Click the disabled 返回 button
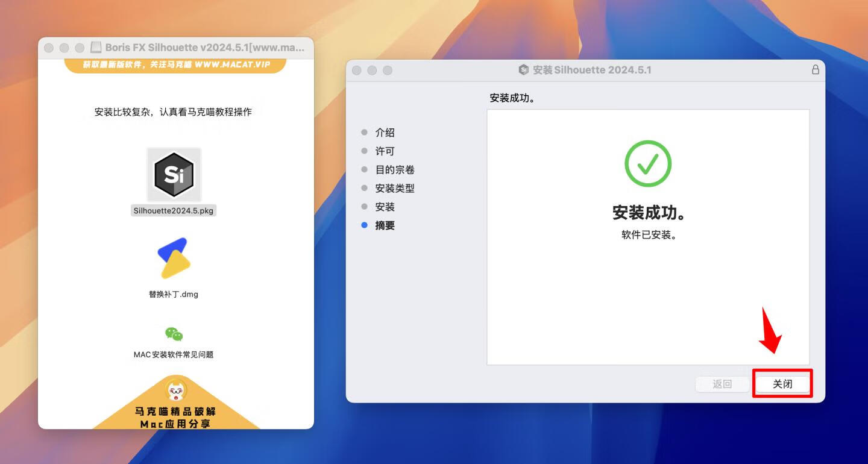868x464 pixels. point(722,384)
